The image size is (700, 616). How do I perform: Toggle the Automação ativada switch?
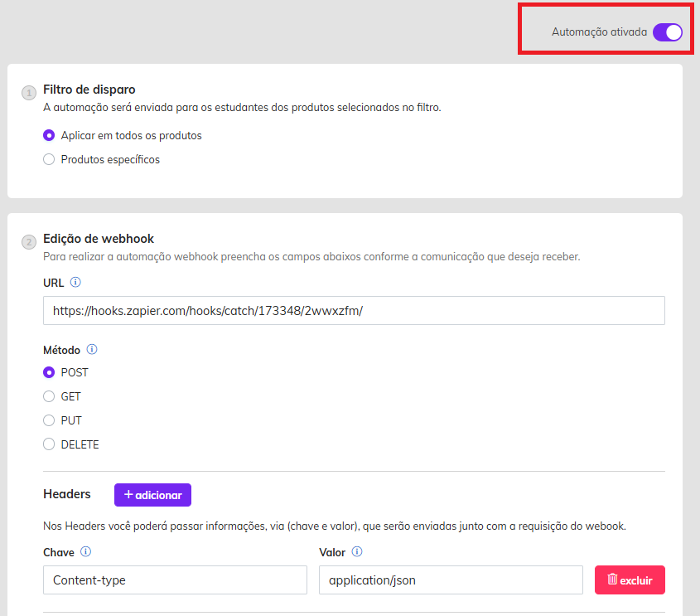tap(668, 32)
